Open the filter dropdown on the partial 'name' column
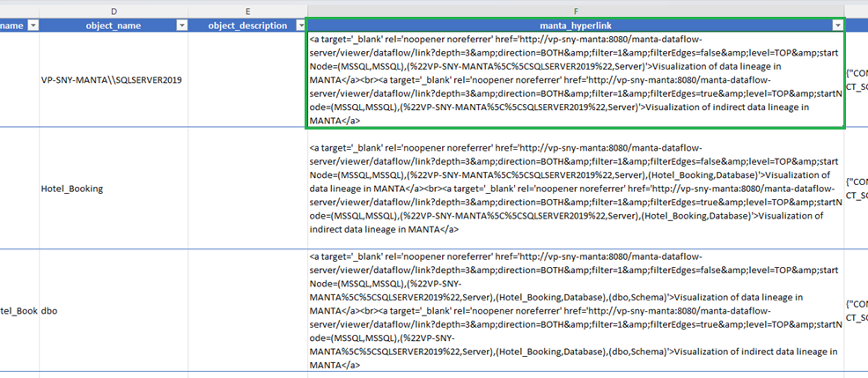 point(33,26)
